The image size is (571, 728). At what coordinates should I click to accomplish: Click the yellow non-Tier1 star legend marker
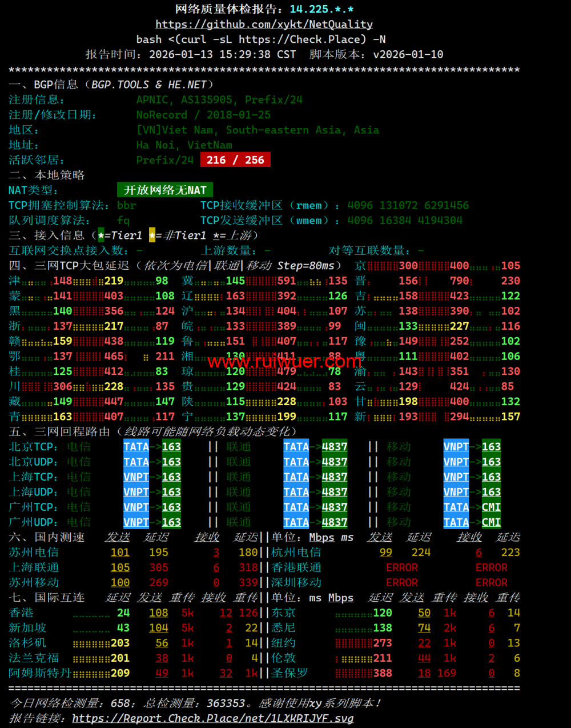click(152, 235)
